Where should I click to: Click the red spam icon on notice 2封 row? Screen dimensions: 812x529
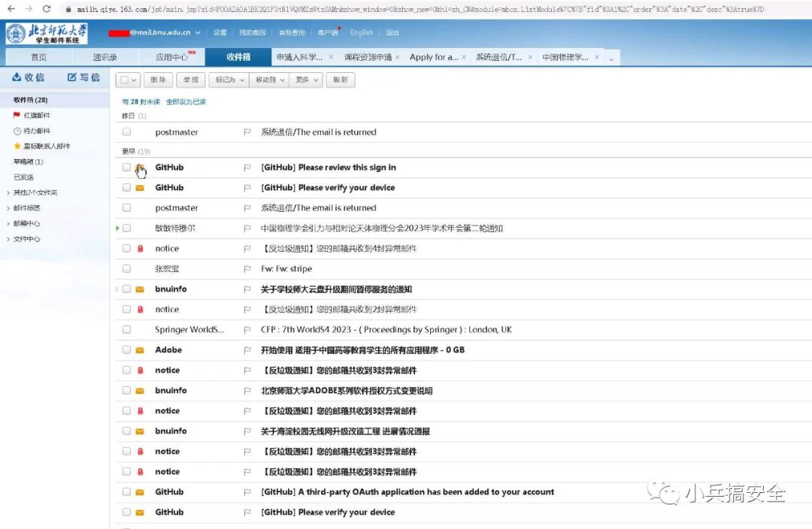(x=141, y=309)
